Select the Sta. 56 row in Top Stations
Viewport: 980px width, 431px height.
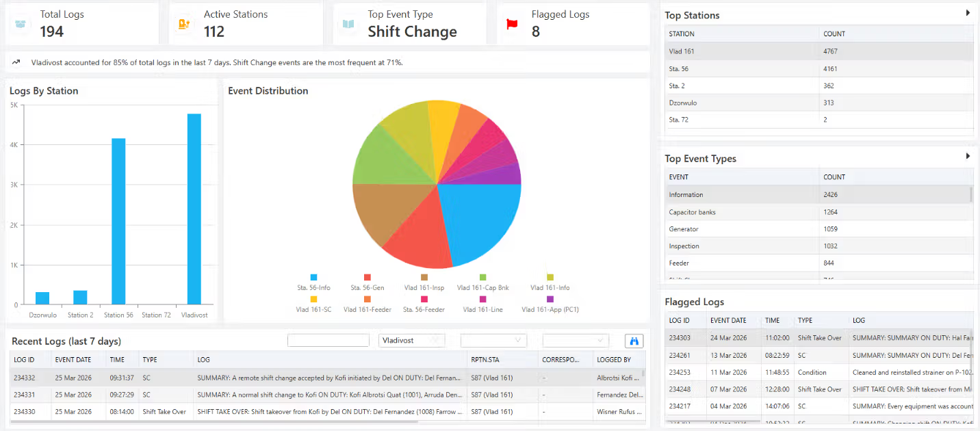coord(818,68)
